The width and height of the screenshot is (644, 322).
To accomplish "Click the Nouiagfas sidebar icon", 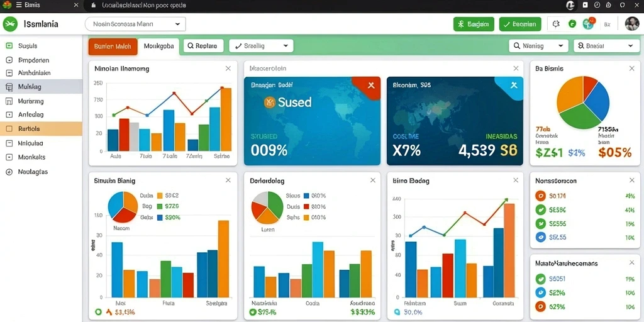I will 9,172.
